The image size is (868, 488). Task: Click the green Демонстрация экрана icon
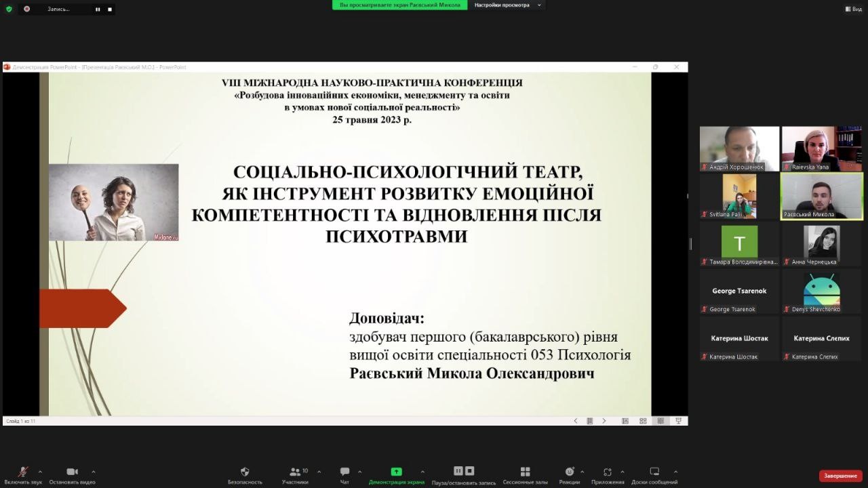tap(396, 472)
